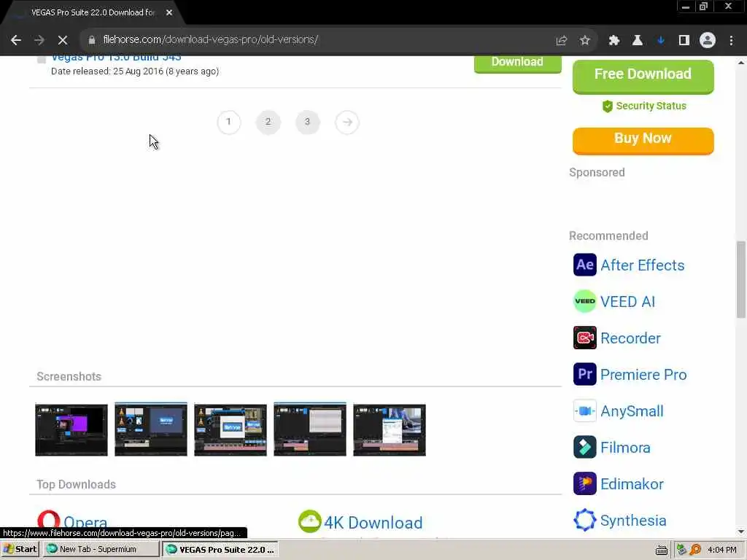
Task: Click the keyboard icon in system tray
Action: [661, 550]
